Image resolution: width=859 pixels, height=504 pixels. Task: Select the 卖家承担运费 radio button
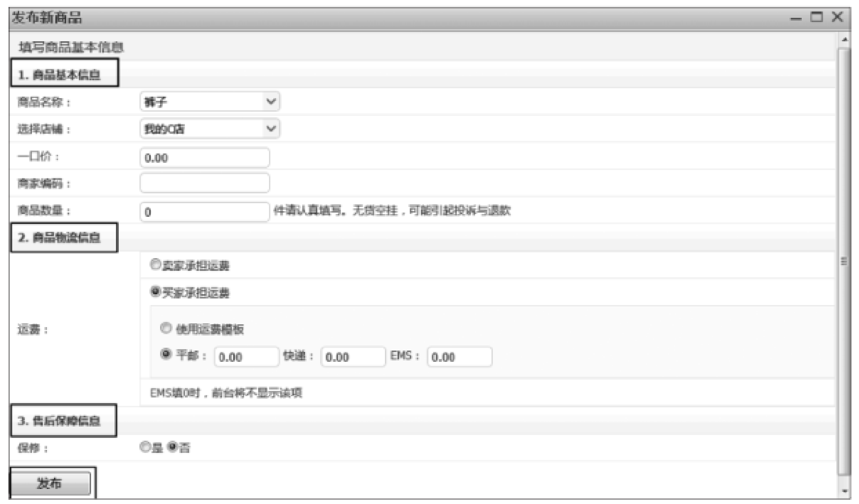coord(155,265)
